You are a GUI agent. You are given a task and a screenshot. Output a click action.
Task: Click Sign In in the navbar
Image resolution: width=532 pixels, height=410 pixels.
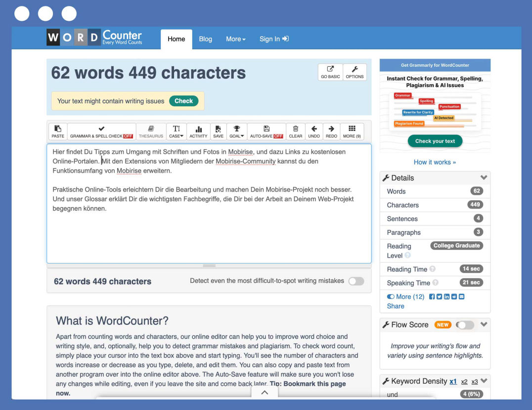click(x=274, y=39)
